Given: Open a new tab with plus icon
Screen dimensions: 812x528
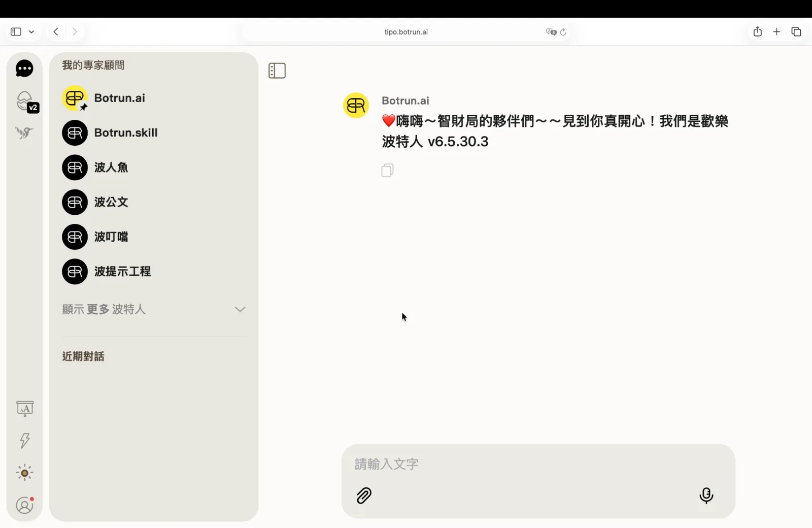Looking at the screenshot, I should coord(776,31).
